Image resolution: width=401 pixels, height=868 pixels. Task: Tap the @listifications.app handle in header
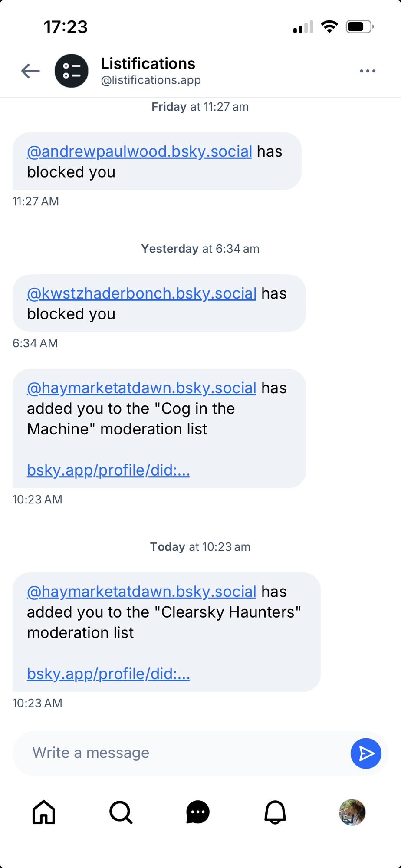[151, 80]
